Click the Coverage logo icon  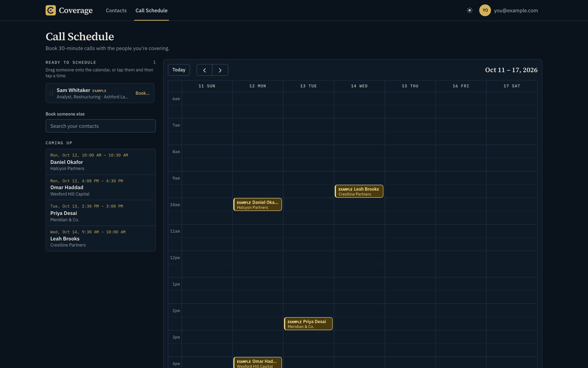pos(51,10)
